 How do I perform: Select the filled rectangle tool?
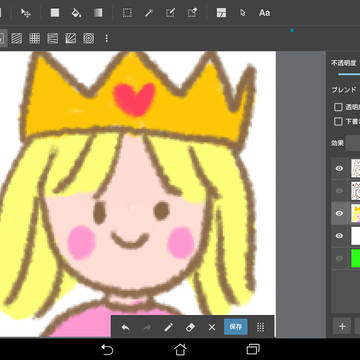coord(55,13)
